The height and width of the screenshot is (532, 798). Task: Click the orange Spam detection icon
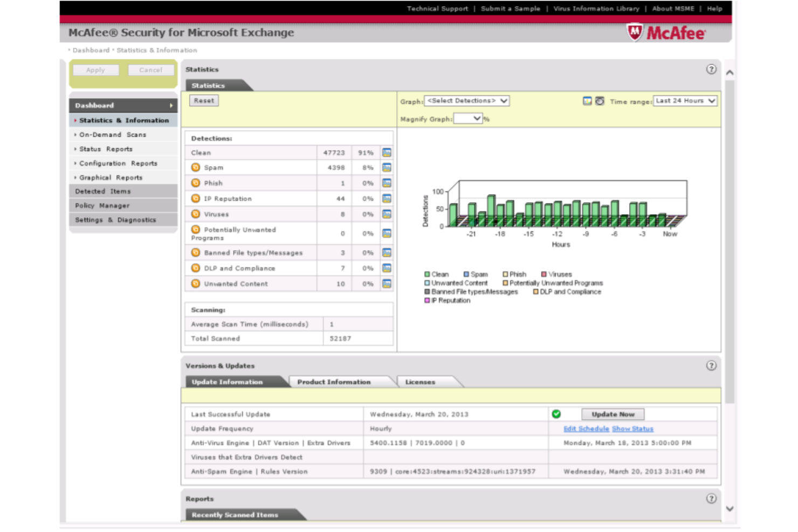point(196,168)
